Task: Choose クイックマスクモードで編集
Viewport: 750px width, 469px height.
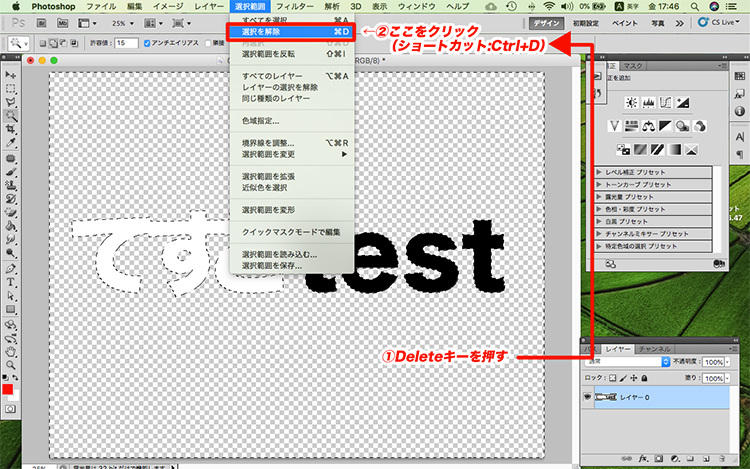Action: [x=291, y=232]
